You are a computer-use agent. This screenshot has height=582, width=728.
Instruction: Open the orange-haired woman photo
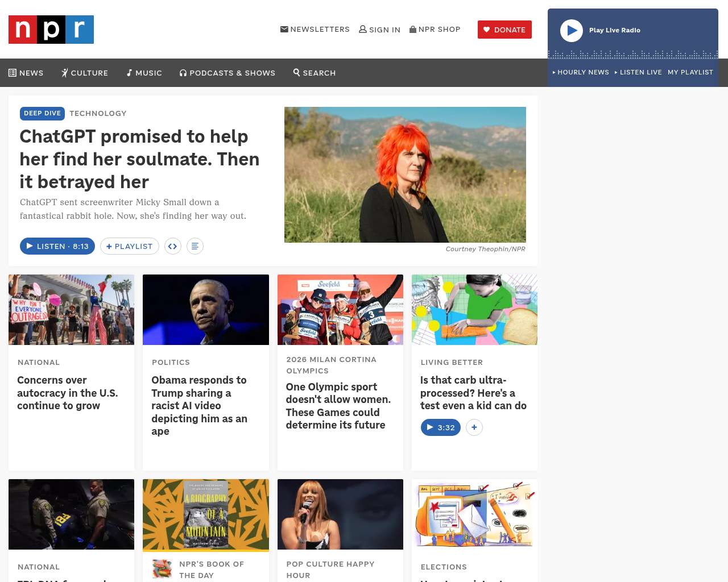pyautogui.click(x=405, y=174)
